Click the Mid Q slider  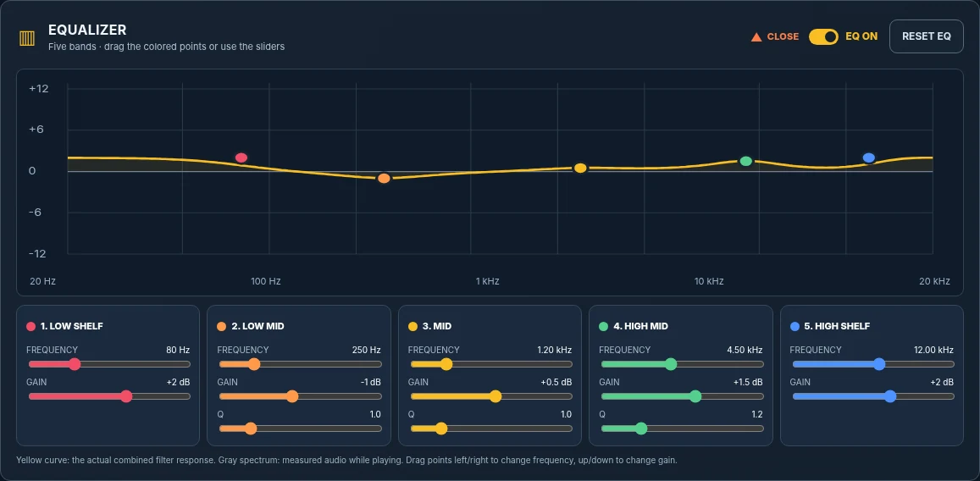click(x=491, y=428)
